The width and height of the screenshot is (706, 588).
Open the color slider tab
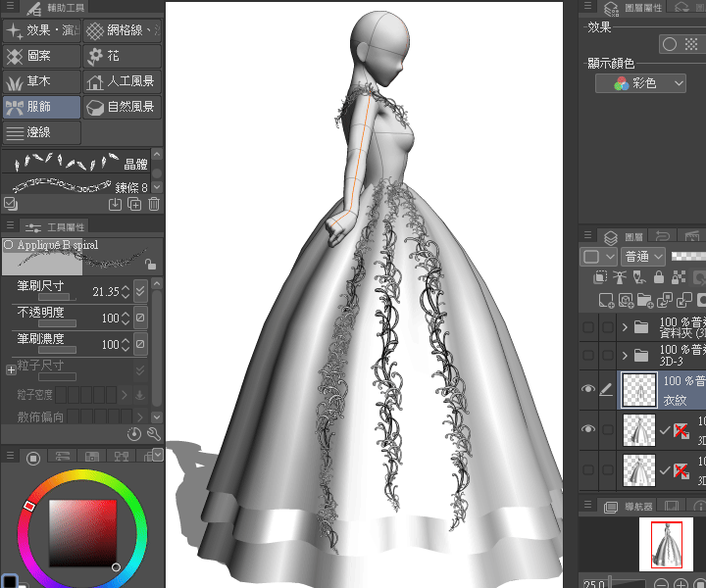62,457
